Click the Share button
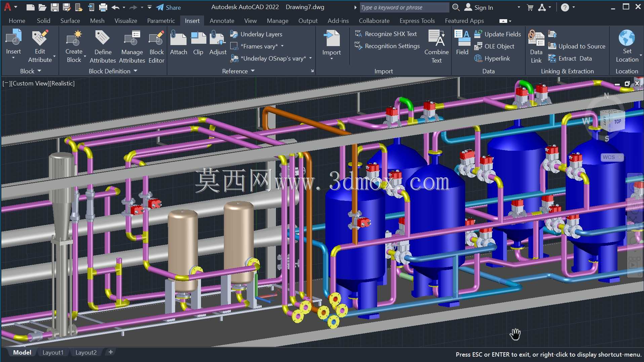This screenshot has width=644, height=362. point(168,7)
